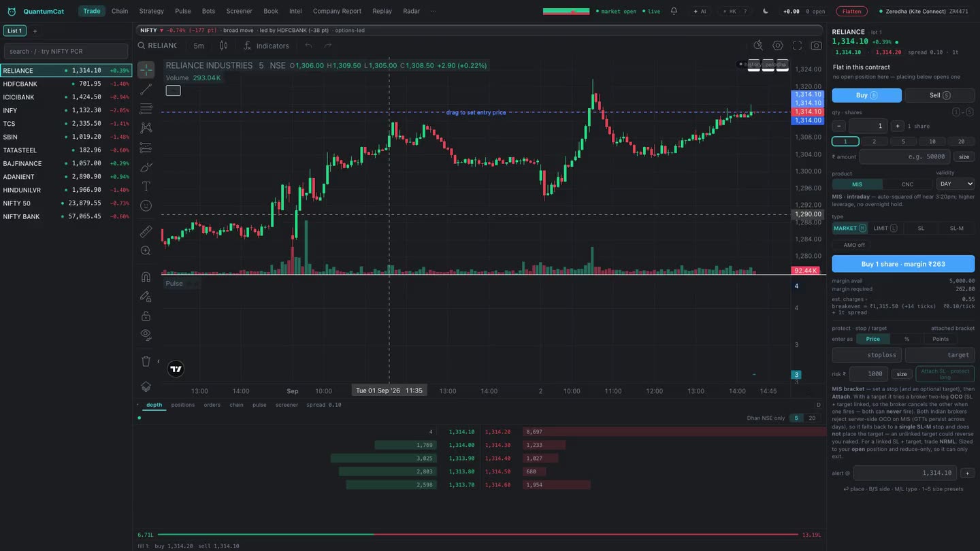Open the Company Report tab
This screenshot has width=980, height=551.
(x=337, y=11)
